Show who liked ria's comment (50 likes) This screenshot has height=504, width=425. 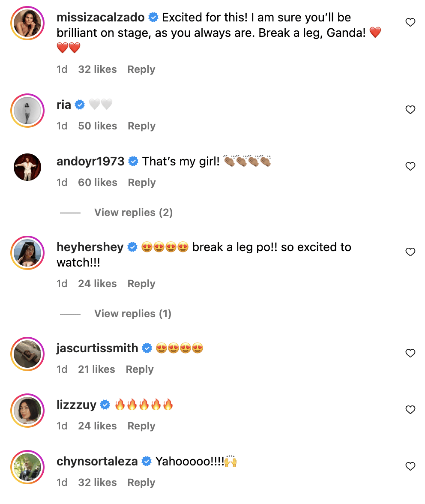click(x=97, y=126)
